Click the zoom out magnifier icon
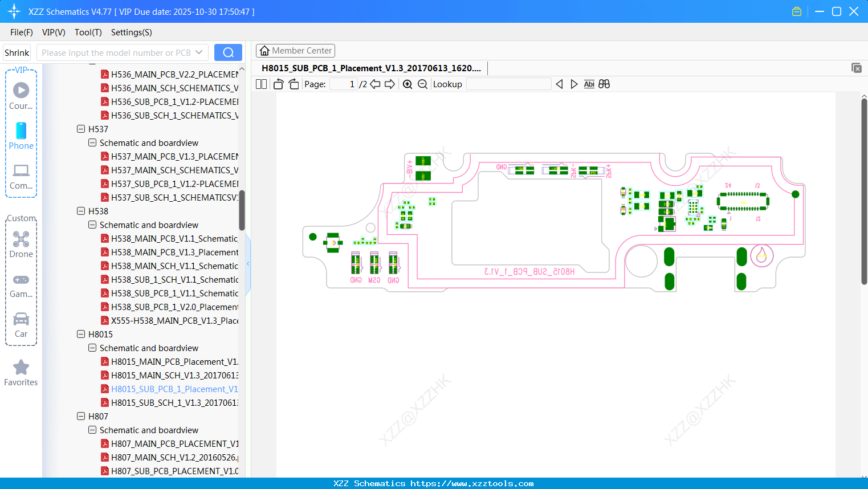Image resolution: width=868 pixels, height=489 pixels. click(422, 84)
